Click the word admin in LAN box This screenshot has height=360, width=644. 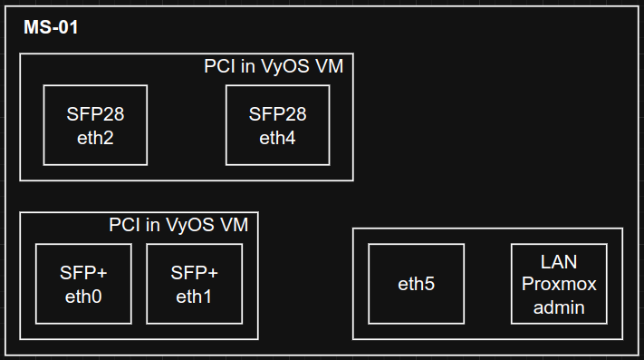point(559,307)
